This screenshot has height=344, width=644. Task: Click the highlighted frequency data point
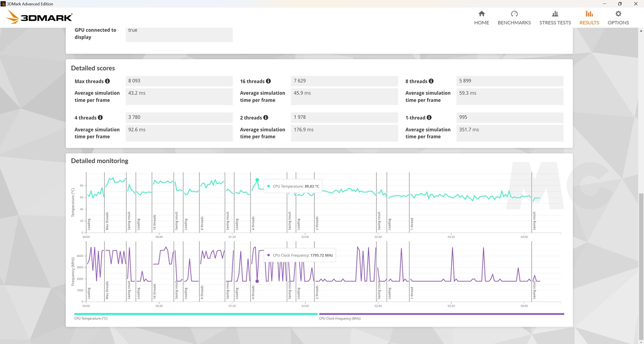257,281
